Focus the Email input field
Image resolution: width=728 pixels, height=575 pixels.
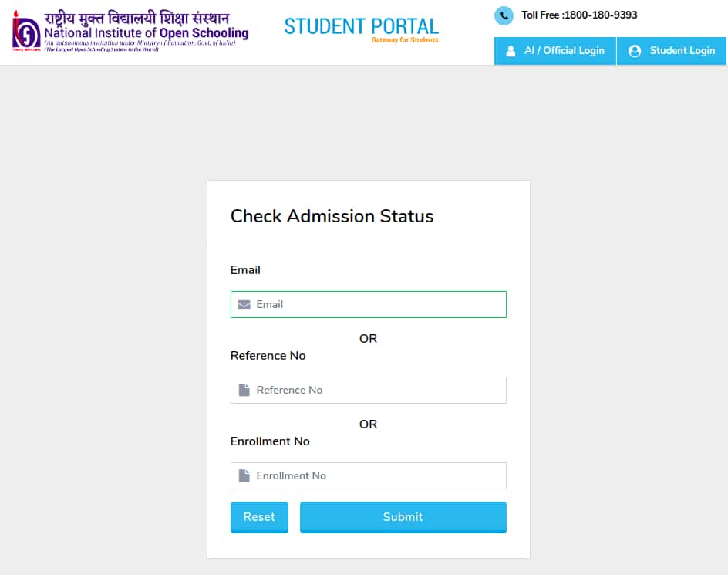378,305
